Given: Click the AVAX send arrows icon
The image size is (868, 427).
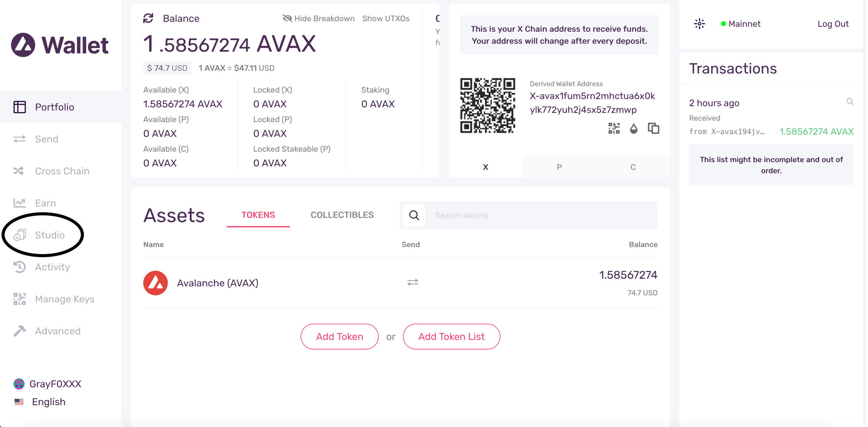Looking at the screenshot, I should (413, 282).
